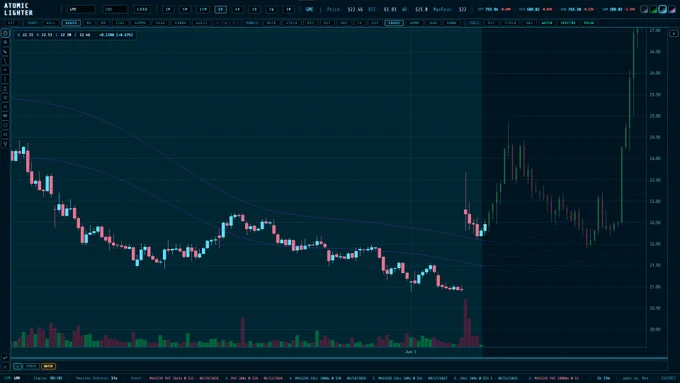Select the circle drawing tool
Image resolution: width=680 pixels, height=383 pixels.
point(5,125)
